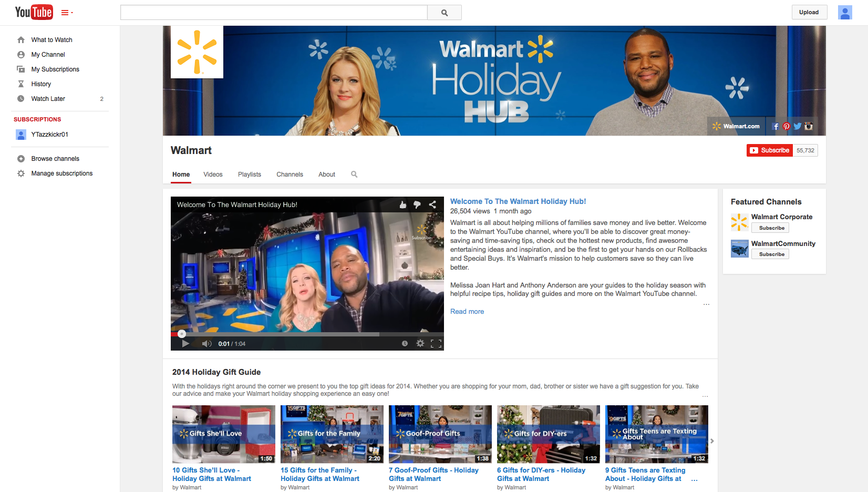The image size is (868, 492).
Task: Click the WalmartCommunity channel icon
Action: point(739,249)
